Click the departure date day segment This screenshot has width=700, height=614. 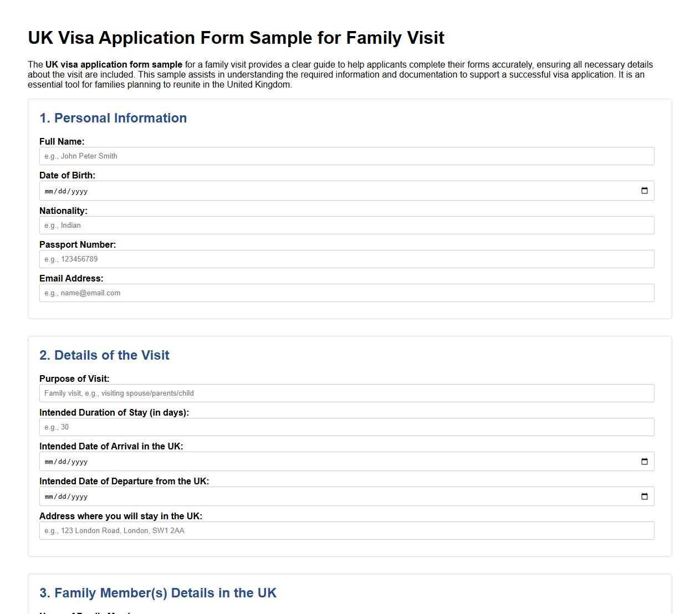tap(61, 497)
